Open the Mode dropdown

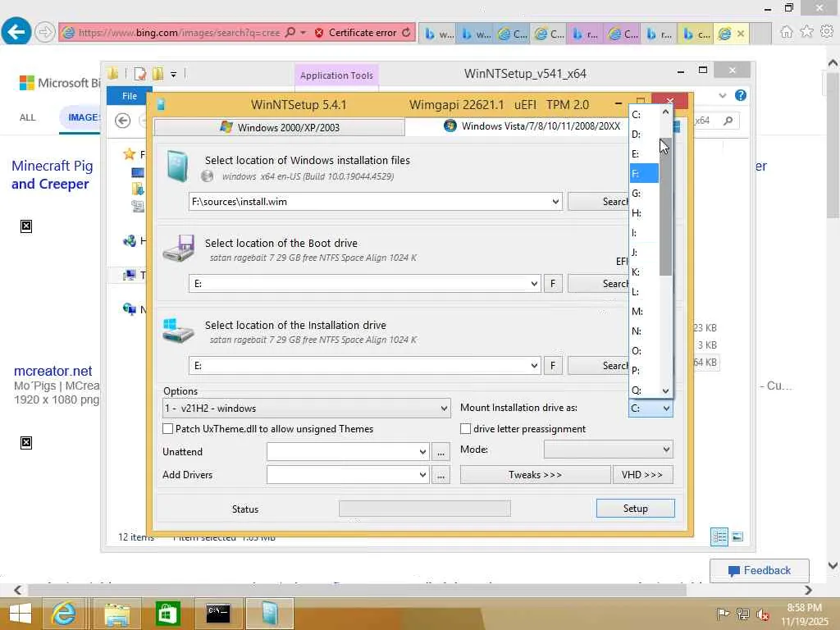pyautogui.click(x=608, y=450)
